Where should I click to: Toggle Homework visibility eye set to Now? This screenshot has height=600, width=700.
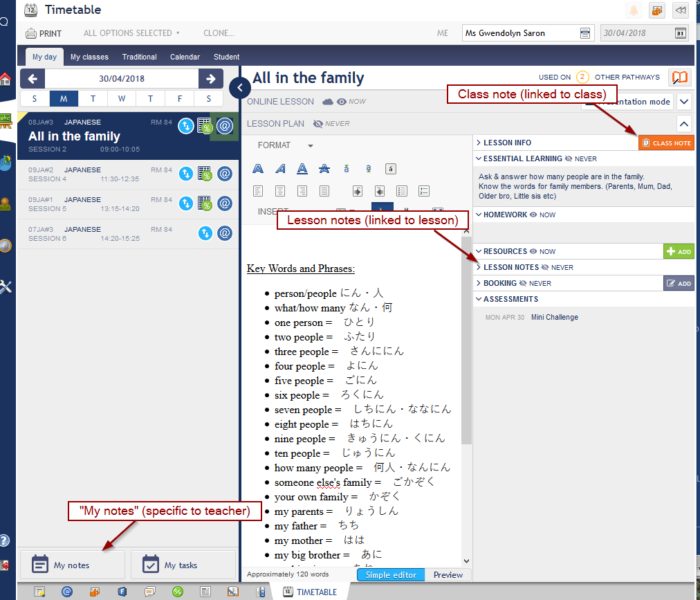pos(533,215)
